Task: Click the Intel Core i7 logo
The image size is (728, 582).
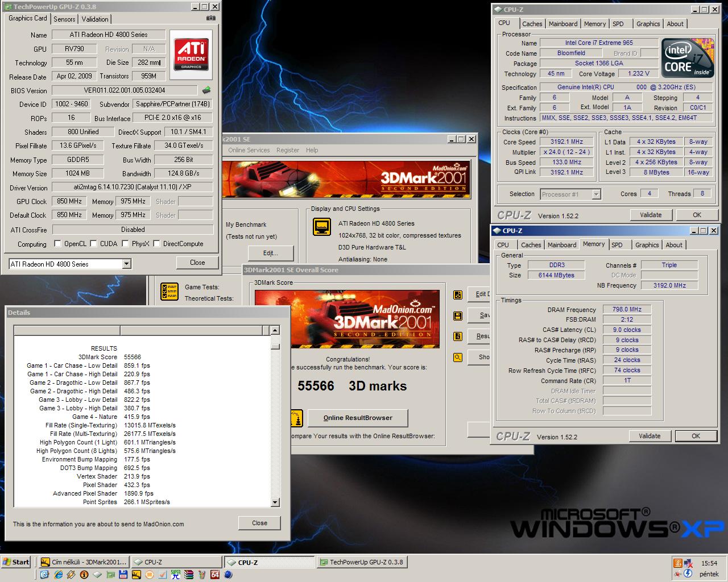Action: 687,59
